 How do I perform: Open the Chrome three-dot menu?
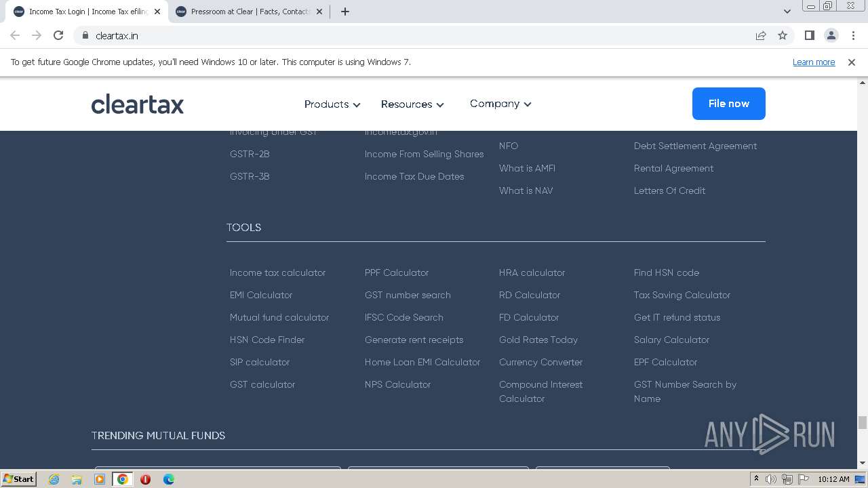[x=853, y=35]
